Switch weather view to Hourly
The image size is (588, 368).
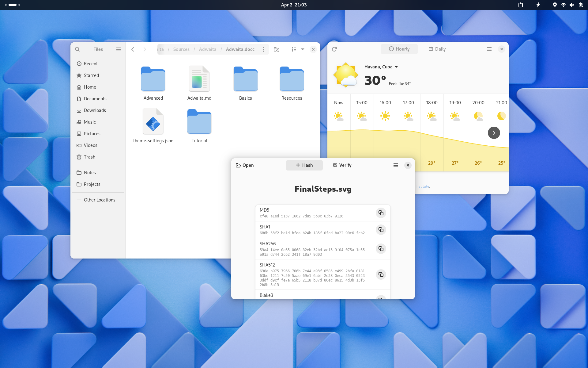click(399, 49)
